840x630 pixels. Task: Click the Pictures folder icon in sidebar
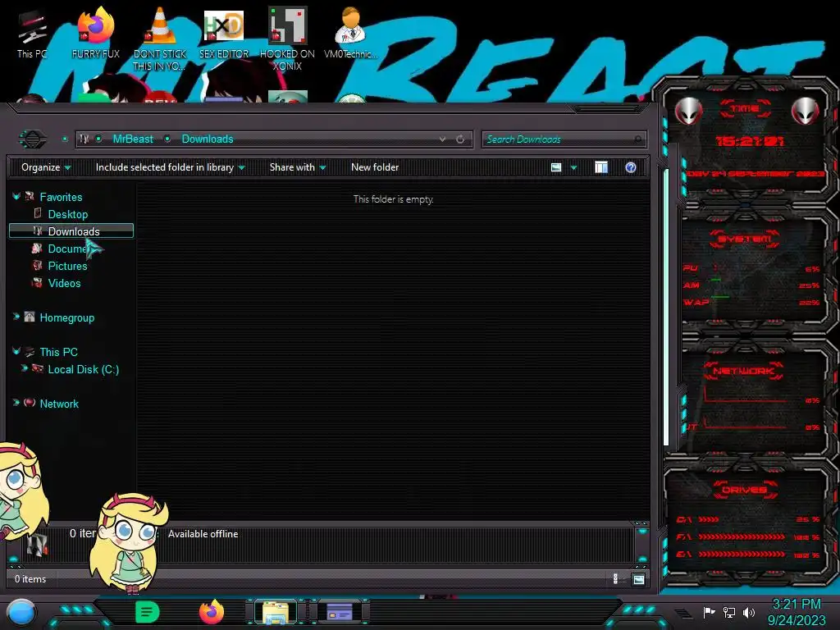tap(37, 265)
